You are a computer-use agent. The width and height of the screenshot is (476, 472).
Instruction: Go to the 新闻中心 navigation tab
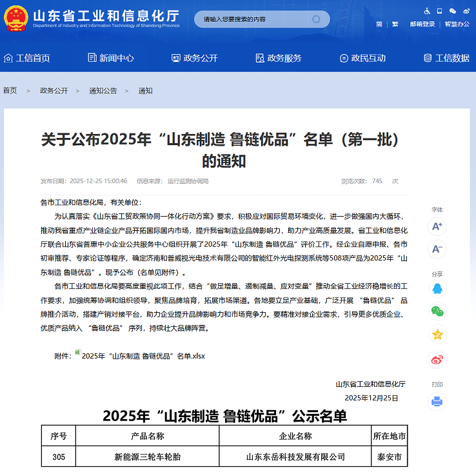(x=110, y=58)
